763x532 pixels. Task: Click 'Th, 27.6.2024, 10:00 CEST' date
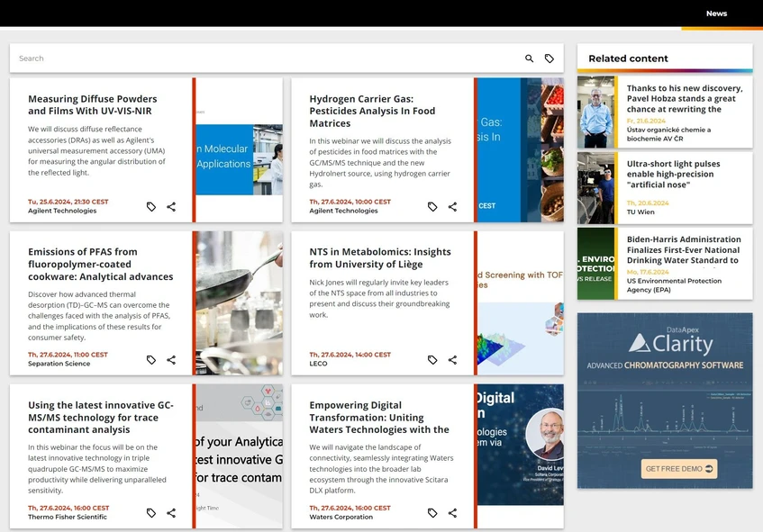point(350,202)
